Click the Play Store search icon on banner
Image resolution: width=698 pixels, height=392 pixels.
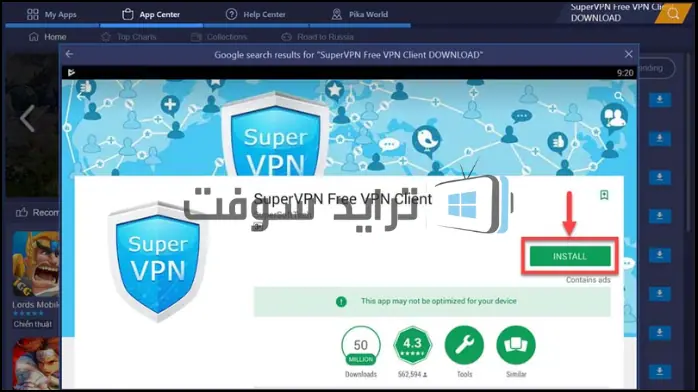(619, 96)
